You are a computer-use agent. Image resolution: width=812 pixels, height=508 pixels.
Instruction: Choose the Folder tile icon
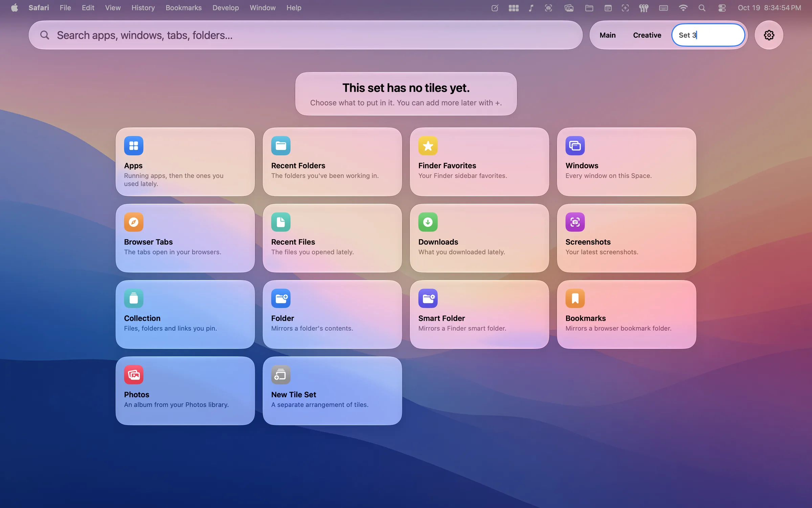point(281,298)
